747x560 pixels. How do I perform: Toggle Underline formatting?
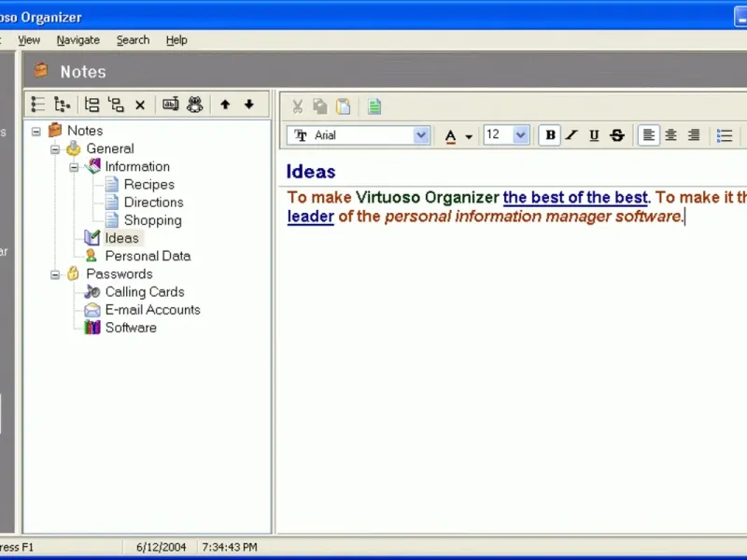[x=594, y=135]
